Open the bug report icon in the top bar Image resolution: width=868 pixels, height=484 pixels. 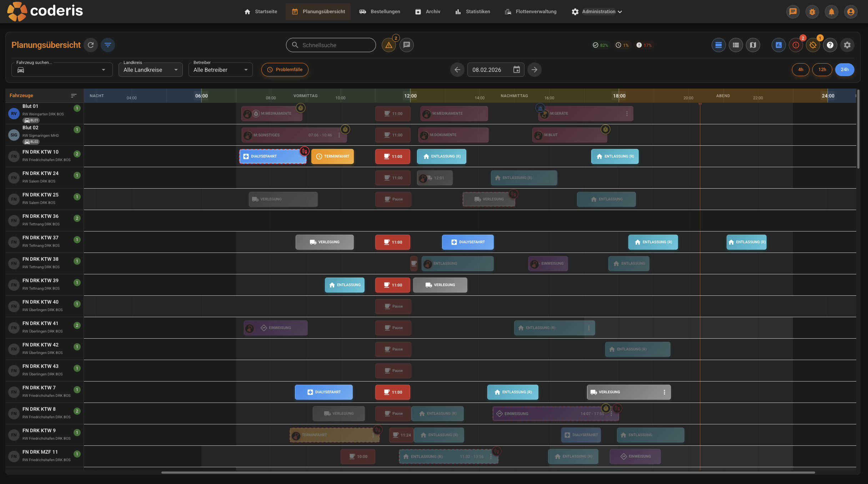(x=812, y=11)
